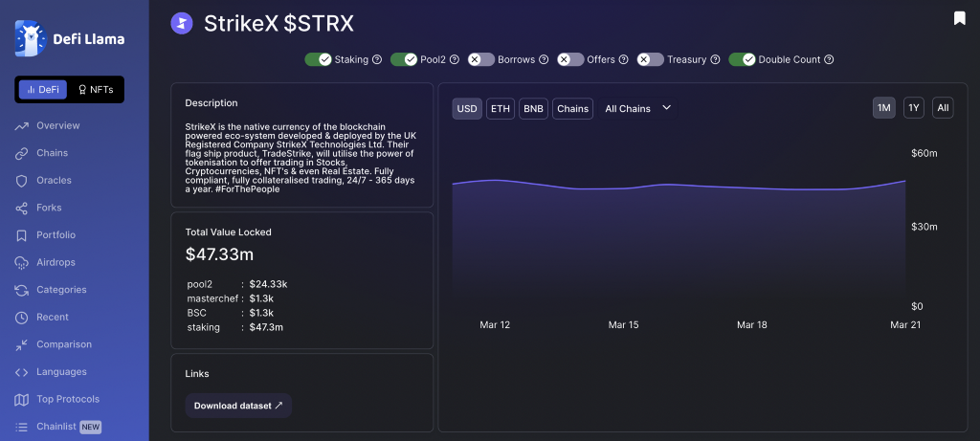Click the masterchef row label

pos(212,298)
